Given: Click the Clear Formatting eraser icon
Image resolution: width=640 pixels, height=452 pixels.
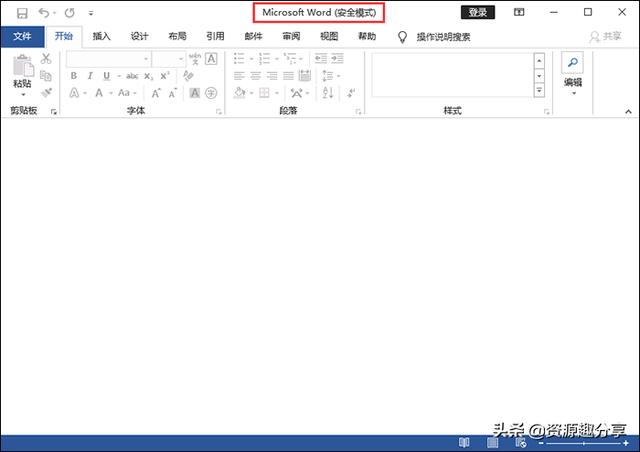Looking at the screenshot, I should coord(188,76).
